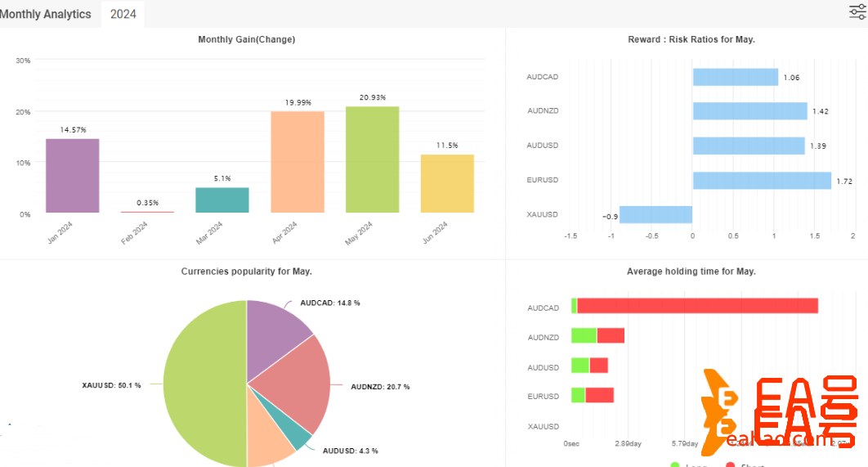Open the chart filter settings icon
Screen dimensions: 868x467
pos(857,11)
